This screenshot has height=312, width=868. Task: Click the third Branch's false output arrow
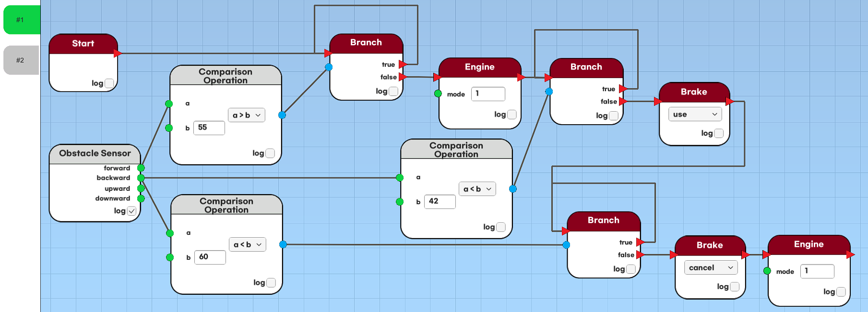click(x=640, y=254)
